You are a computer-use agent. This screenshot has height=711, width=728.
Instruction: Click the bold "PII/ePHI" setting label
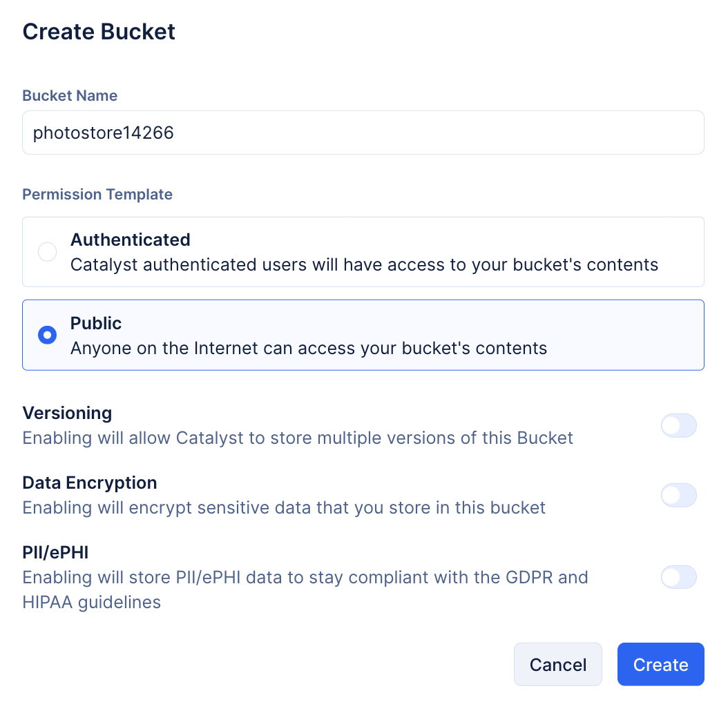[55, 552]
